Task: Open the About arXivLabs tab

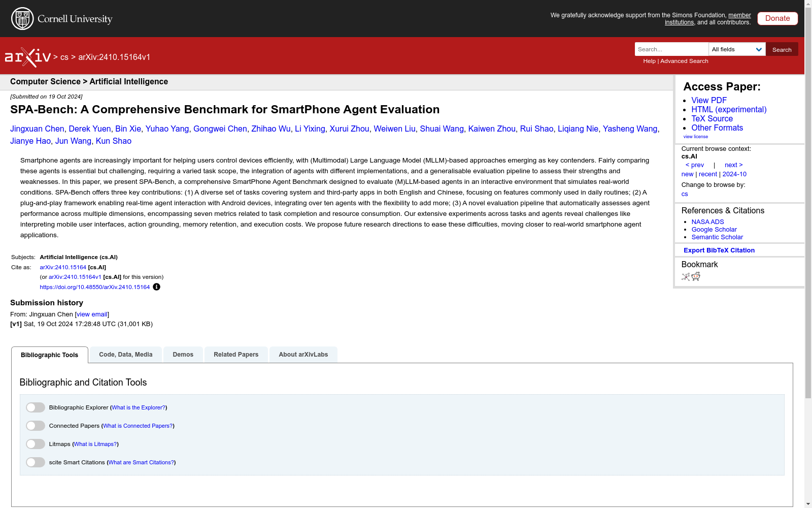Action: (303, 355)
